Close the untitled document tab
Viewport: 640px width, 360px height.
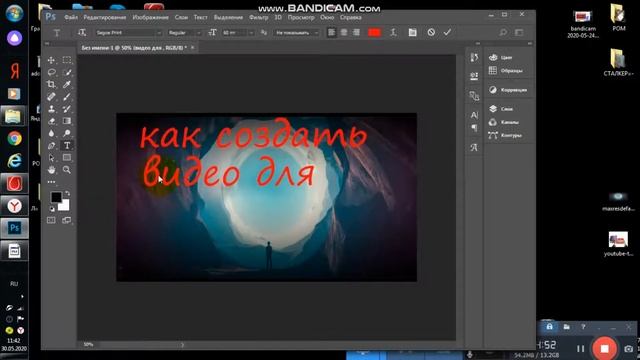click(192, 48)
